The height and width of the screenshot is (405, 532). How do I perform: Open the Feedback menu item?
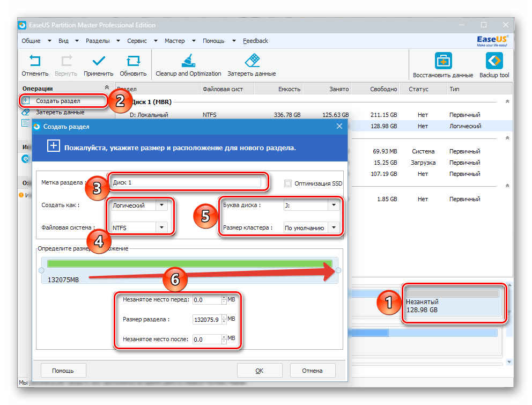(255, 41)
